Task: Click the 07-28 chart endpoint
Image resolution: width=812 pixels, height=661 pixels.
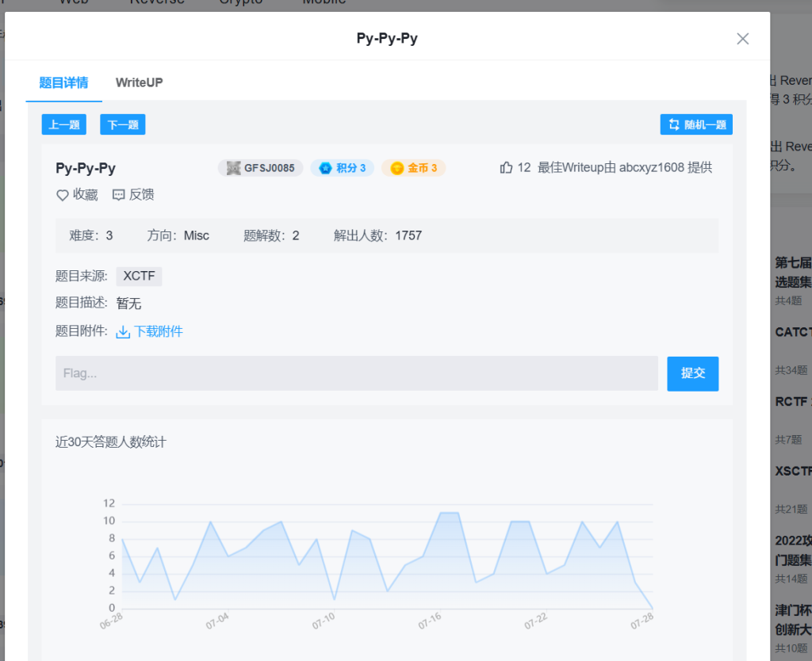Action: pyautogui.click(x=652, y=607)
